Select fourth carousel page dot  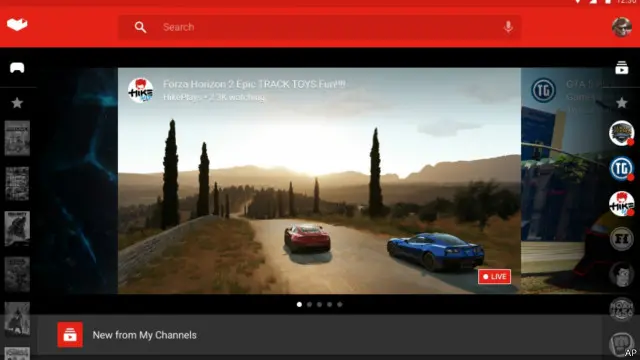[329, 304]
